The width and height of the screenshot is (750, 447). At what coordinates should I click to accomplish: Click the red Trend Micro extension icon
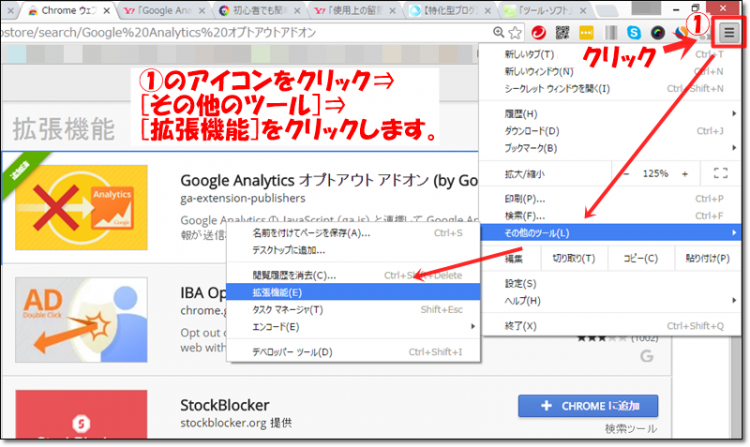[x=539, y=33]
